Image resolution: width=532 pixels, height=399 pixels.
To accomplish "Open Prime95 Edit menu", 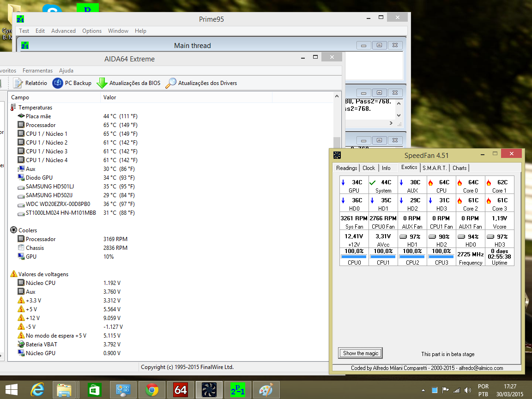I will pyautogui.click(x=40, y=31).
